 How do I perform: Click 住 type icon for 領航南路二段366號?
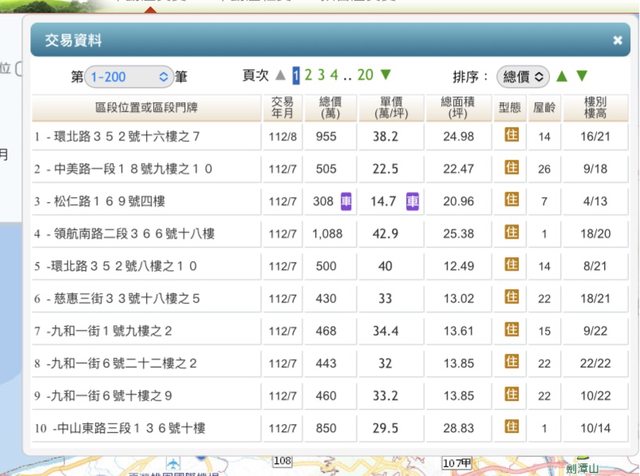click(511, 234)
